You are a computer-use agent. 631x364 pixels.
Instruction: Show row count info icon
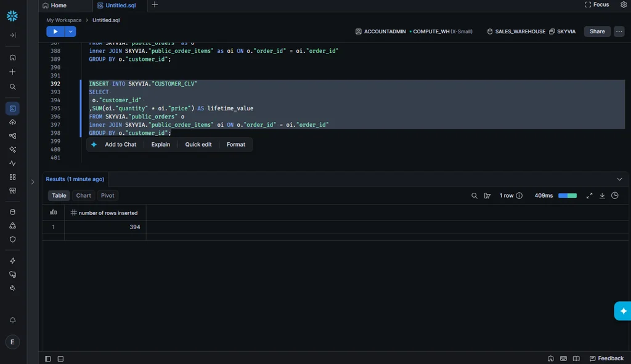[519, 195]
